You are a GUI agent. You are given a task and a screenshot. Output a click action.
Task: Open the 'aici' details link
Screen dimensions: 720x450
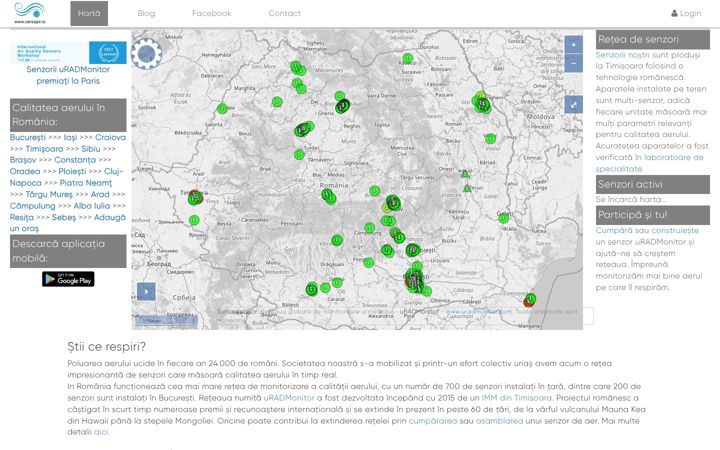coord(101,432)
